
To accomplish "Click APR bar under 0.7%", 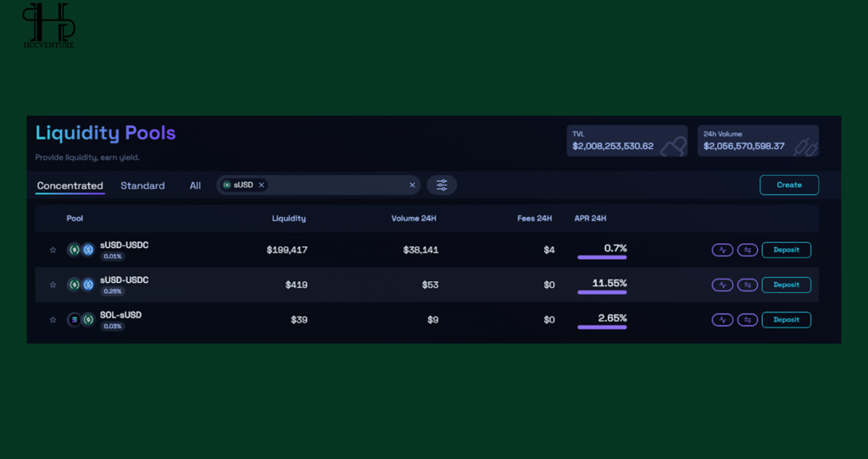I will [603, 257].
